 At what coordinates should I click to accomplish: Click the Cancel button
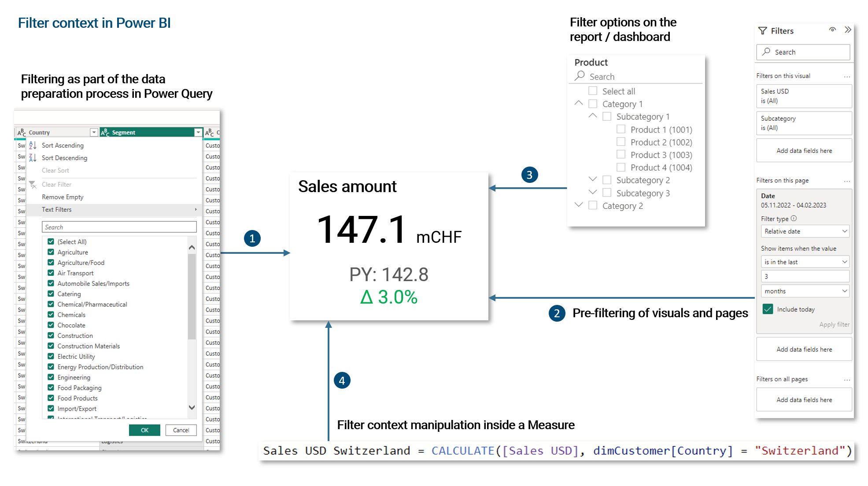pyautogui.click(x=181, y=430)
